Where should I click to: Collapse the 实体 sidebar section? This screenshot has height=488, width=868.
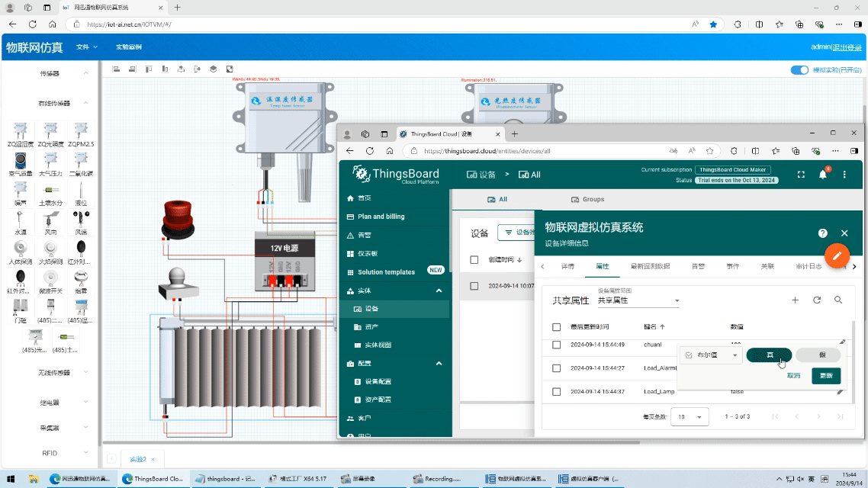click(439, 291)
